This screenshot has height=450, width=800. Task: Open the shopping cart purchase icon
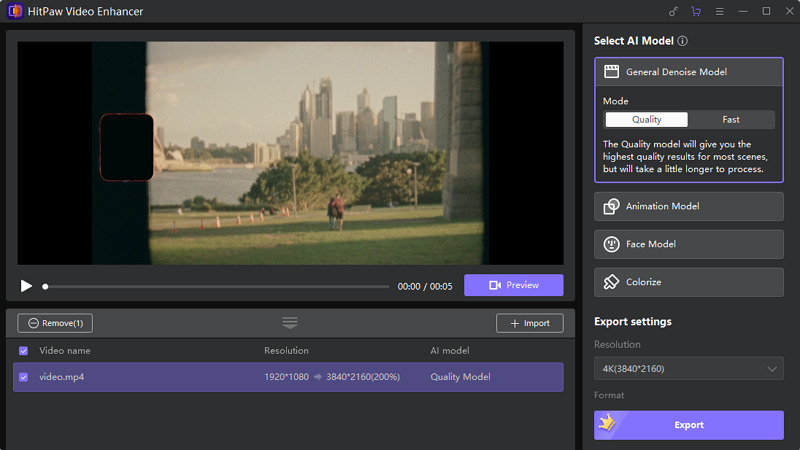click(697, 11)
